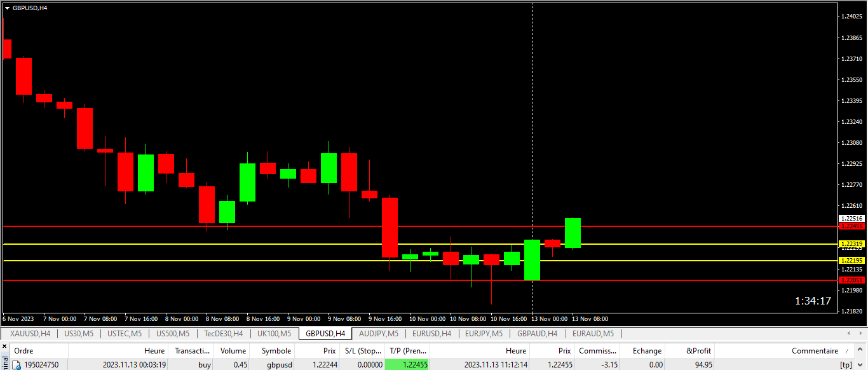The image size is (868, 370).
Task: Click the order 195024750 document icon
Action: coord(17,365)
